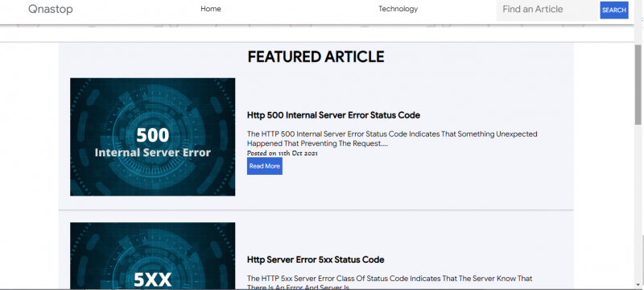The image size is (644, 290).
Task: Go to the Home menu item
Action: (x=211, y=9)
